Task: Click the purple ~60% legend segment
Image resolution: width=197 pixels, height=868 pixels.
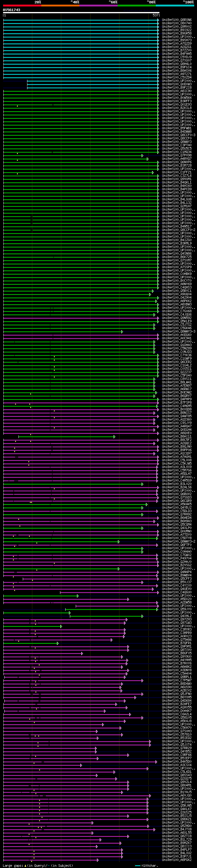Action: [99, 6]
